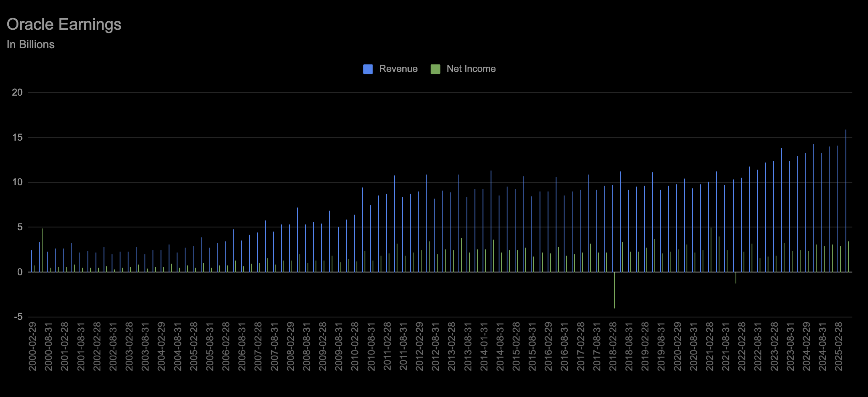This screenshot has height=397, width=868.
Task: Click the y-axis label "15"
Action: click(17, 138)
